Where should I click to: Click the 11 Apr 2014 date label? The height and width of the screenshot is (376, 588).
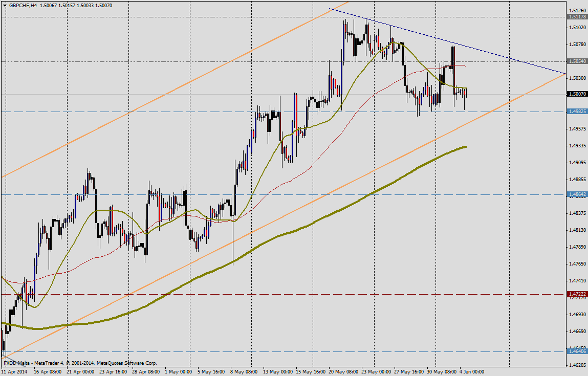coord(14,371)
